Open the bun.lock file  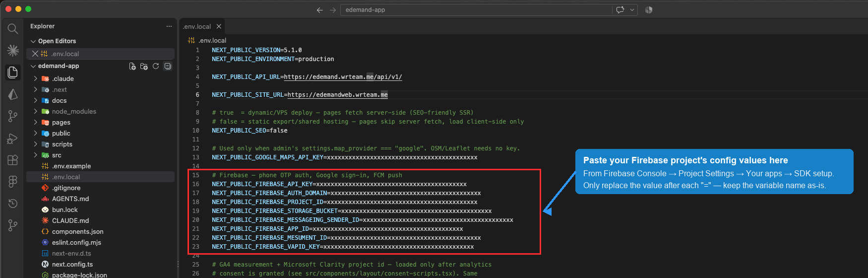click(65, 209)
